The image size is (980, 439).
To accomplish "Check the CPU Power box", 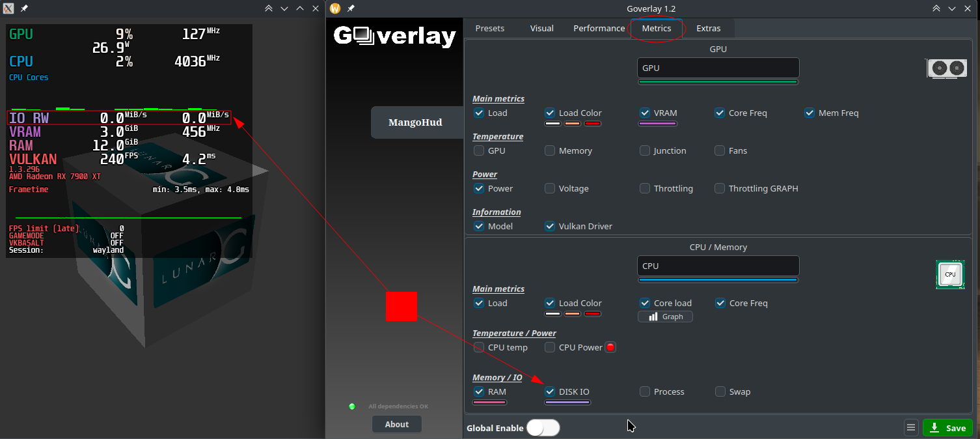I will pyautogui.click(x=550, y=347).
